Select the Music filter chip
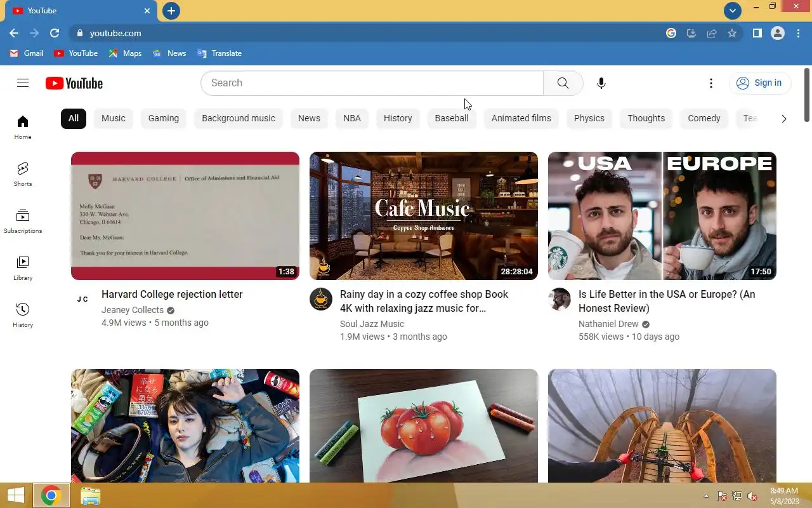This screenshot has width=812, height=508. coord(114,119)
